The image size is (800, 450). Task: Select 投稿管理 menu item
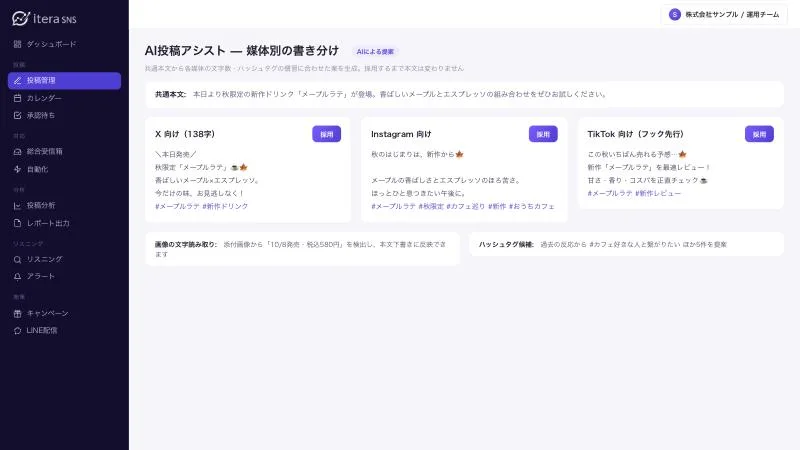click(64, 81)
